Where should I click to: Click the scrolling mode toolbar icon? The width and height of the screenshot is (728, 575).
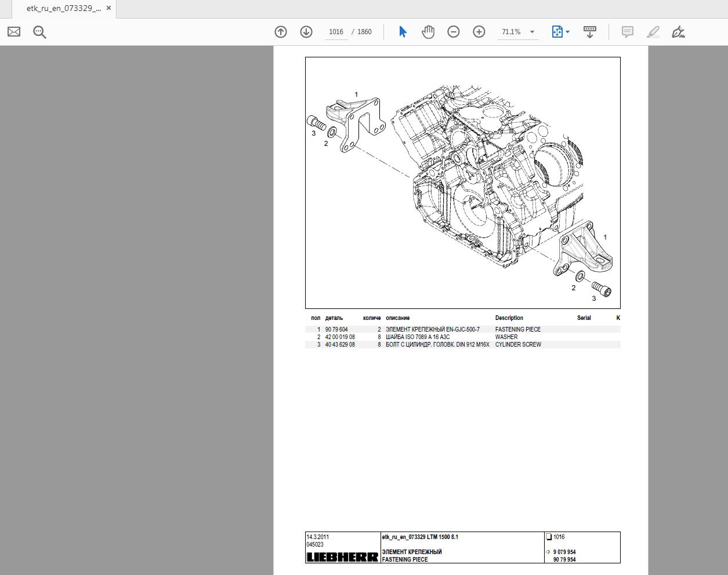[x=590, y=32]
